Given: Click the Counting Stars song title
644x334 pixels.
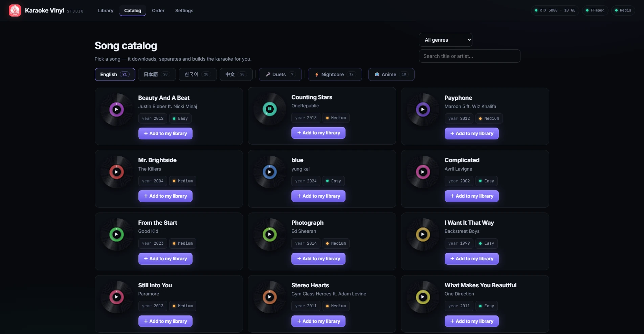Looking at the screenshot, I should pyautogui.click(x=312, y=97).
